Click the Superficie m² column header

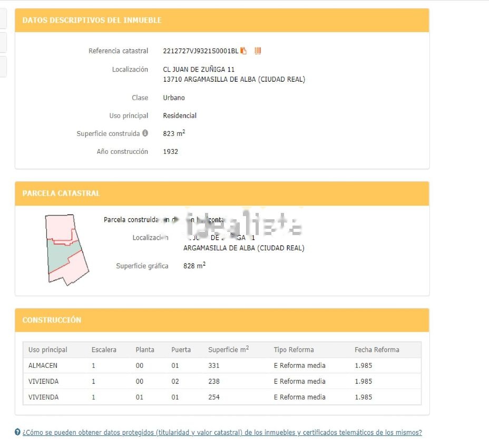pyautogui.click(x=228, y=350)
